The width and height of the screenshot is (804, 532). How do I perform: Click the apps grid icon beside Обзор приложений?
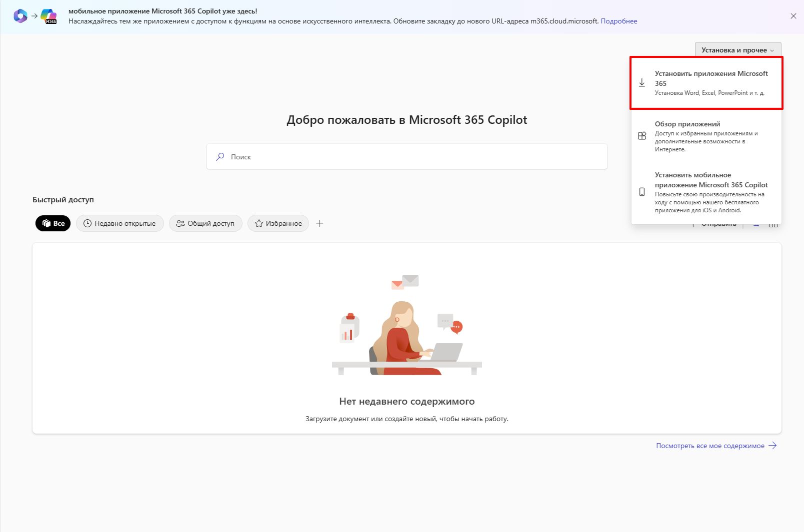point(642,136)
